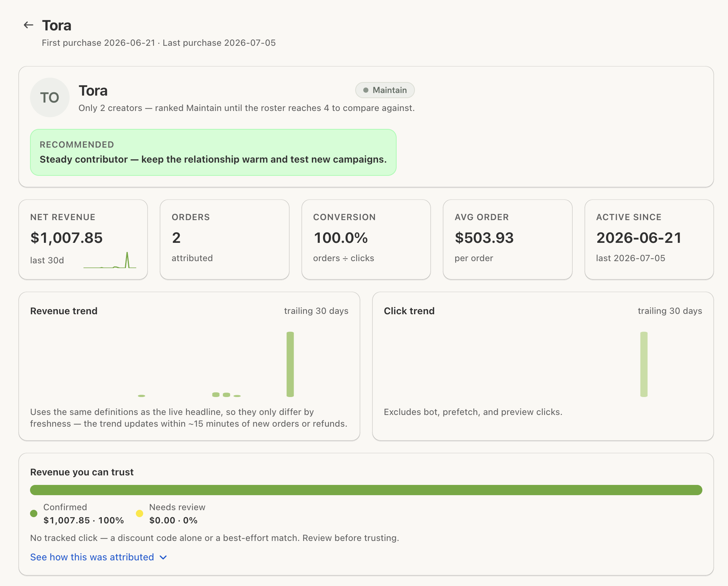The width and height of the screenshot is (728, 586).
Task: Click the Recommended steady contributor banner
Action: pos(213,152)
